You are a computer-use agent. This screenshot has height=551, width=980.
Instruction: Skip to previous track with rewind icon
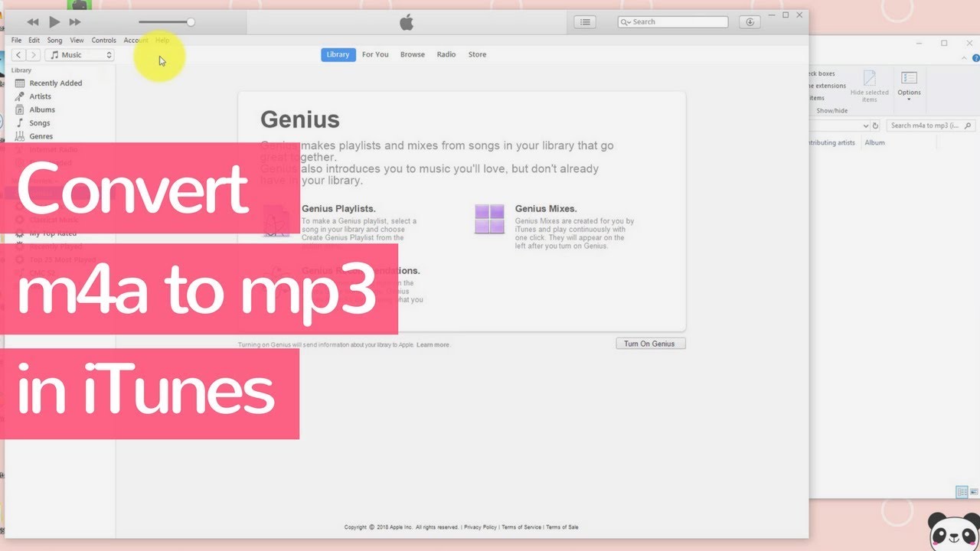coord(33,22)
